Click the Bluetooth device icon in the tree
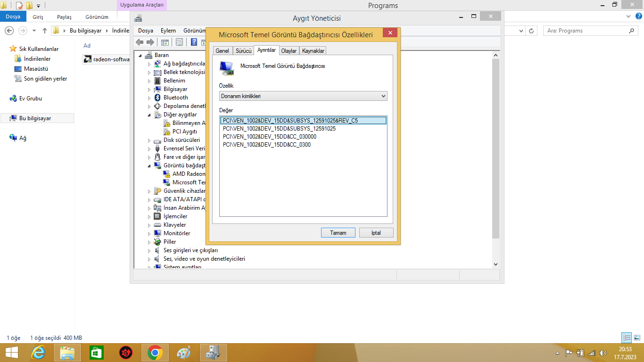The width and height of the screenshot is (644, 362). 157,98
